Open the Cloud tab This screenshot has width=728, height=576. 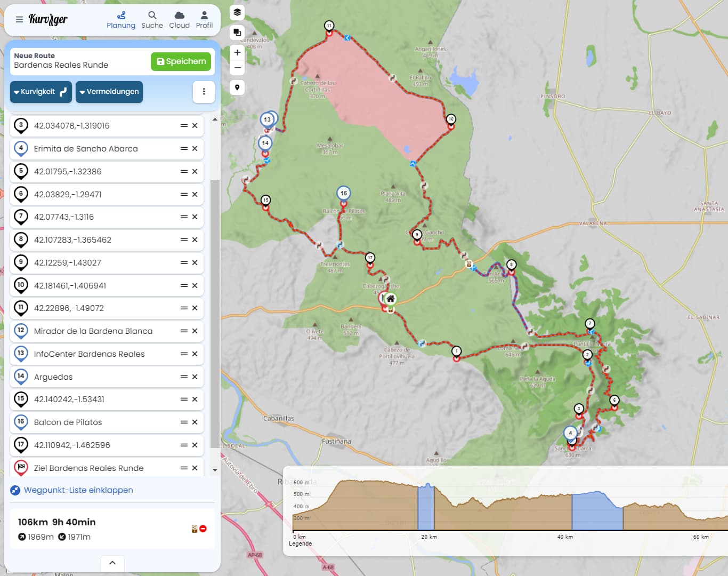tap(179, 20)
